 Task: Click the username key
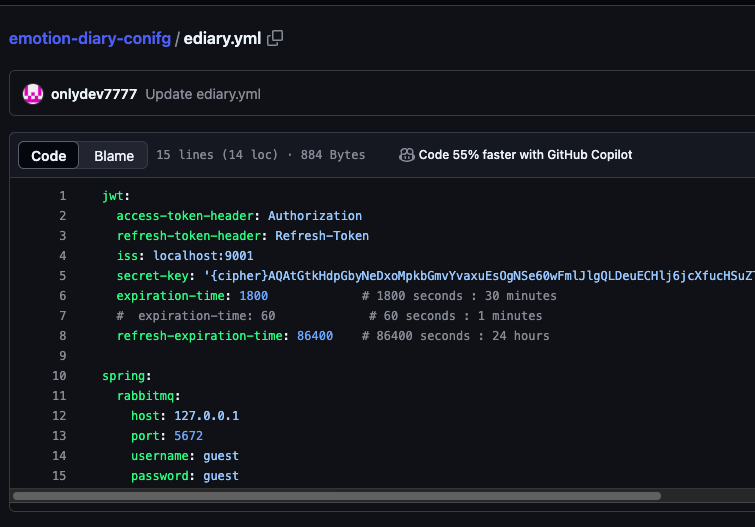159,456
